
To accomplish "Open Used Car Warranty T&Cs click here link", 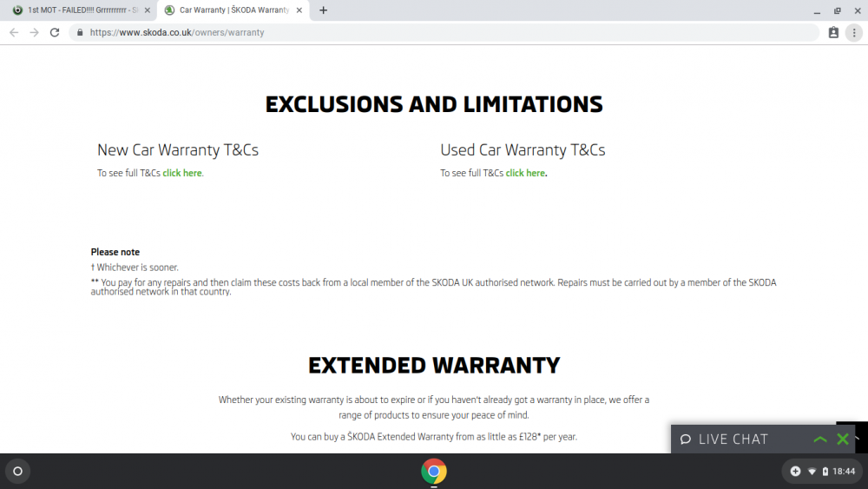I will click(x=525, y=173).
